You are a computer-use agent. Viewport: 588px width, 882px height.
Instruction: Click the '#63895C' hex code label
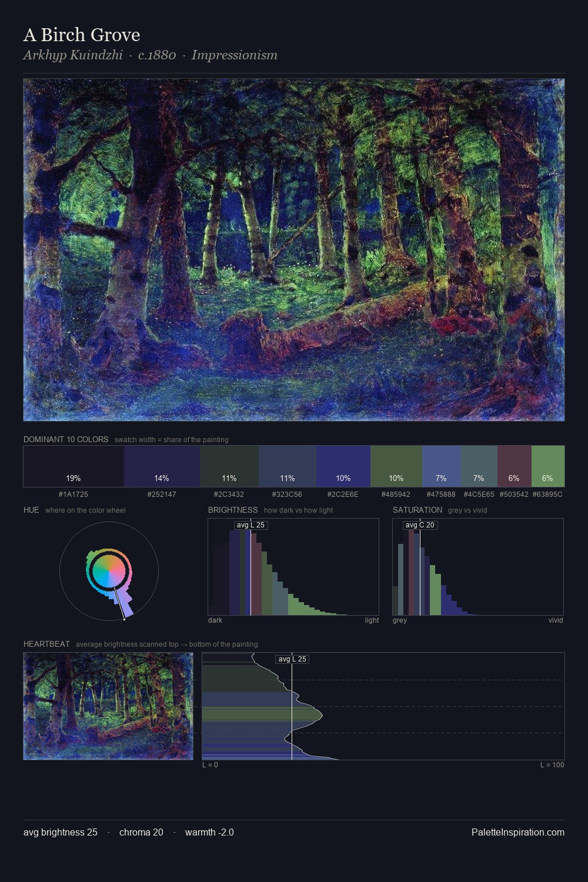point(548,495)
